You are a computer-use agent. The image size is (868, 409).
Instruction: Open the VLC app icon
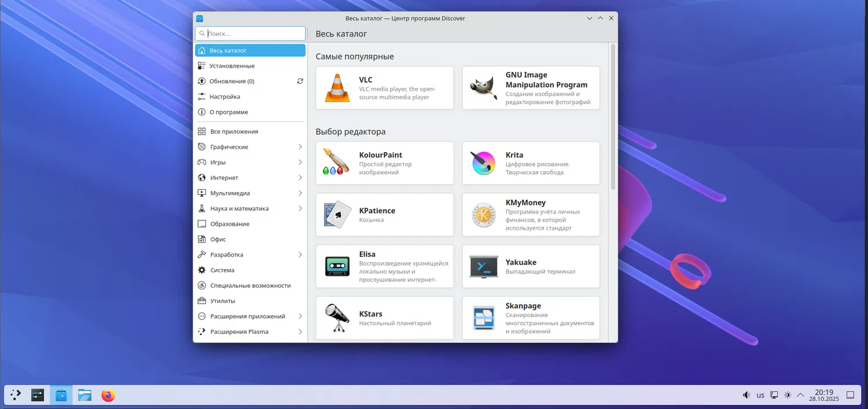point(337,88)
